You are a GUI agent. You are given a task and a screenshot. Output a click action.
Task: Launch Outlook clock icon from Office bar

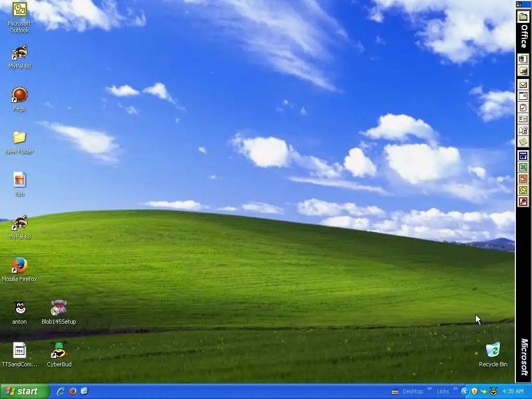click(x=523, y=190)
